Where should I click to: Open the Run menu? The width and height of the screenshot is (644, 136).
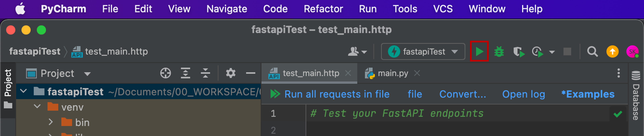367,9
